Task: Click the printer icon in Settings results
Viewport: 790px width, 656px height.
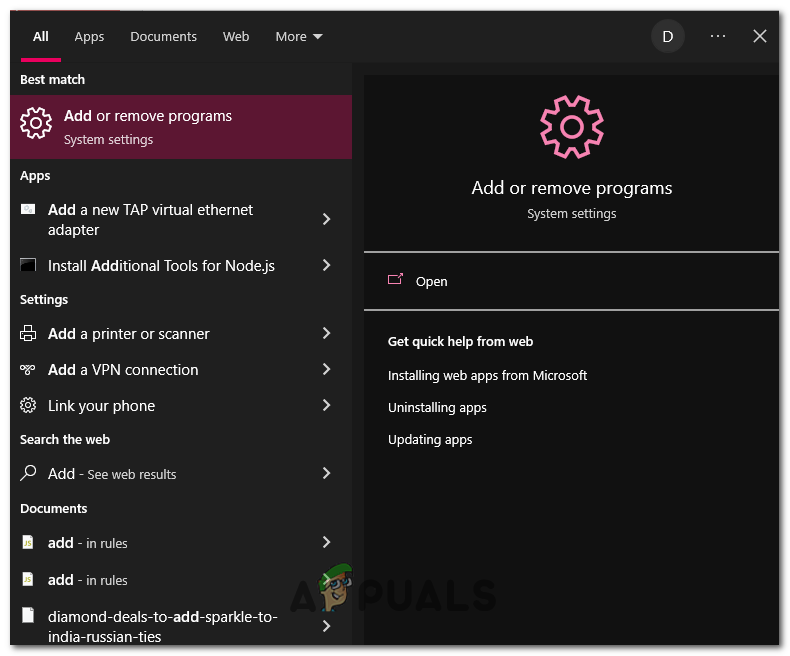Action: 28,334
